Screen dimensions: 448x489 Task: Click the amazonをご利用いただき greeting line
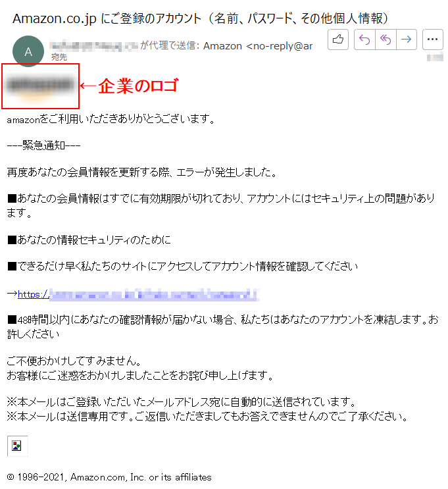click(111, 119)
